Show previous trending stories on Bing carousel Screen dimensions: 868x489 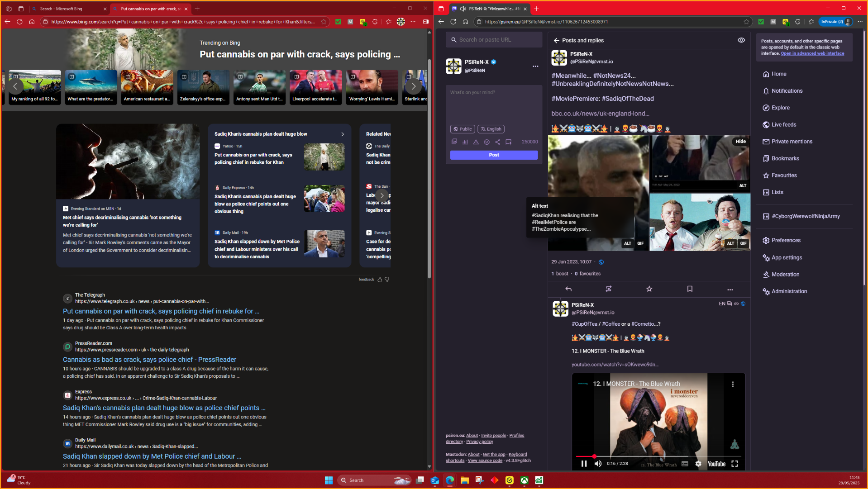coord(15,86)
